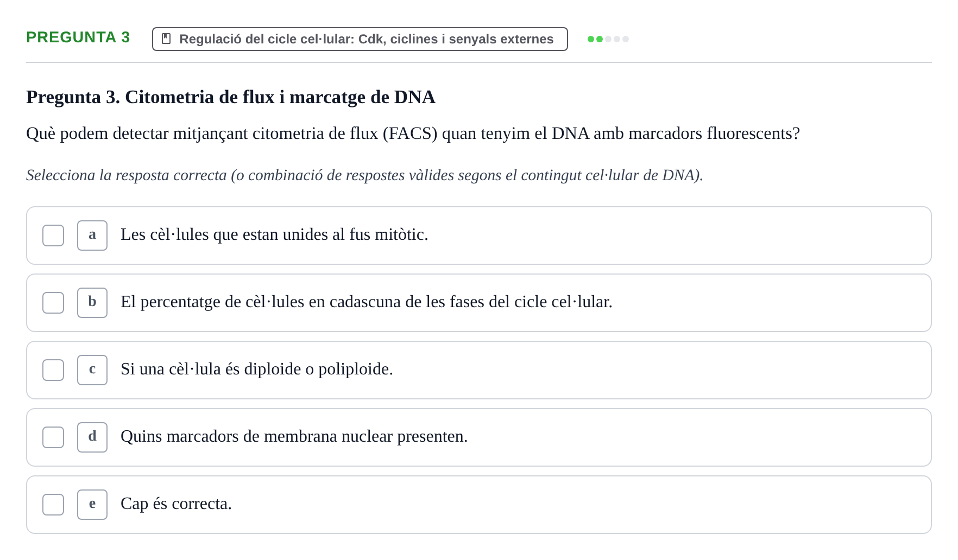Image resolution: width=958 pixels, height=560 pixels.
Task: Check the box for answer a
Action: click(53, 236)
